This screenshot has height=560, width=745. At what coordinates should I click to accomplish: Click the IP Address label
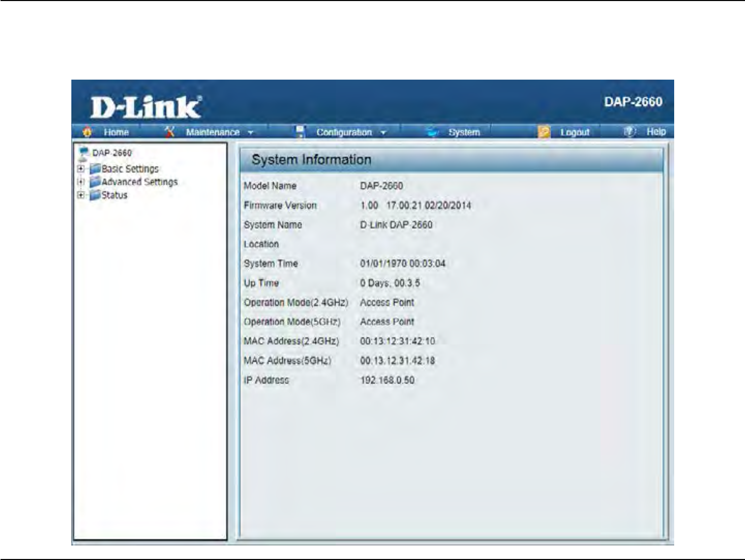point(266,380)
